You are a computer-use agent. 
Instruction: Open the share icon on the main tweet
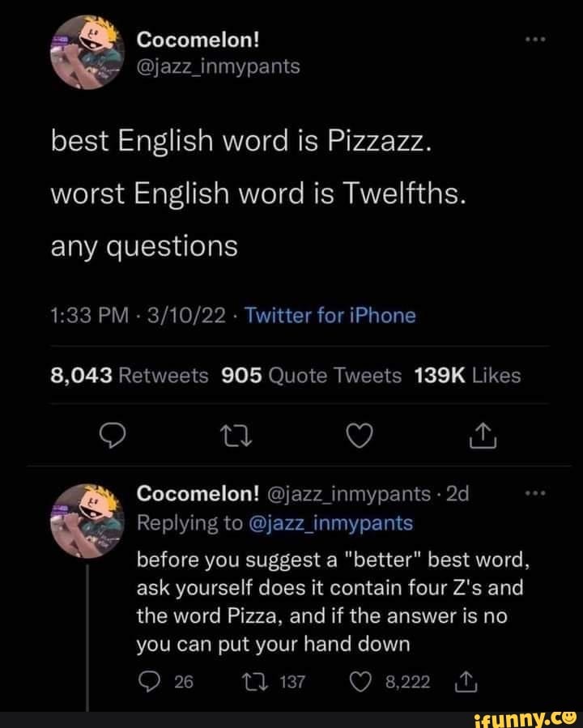[483, 434]
